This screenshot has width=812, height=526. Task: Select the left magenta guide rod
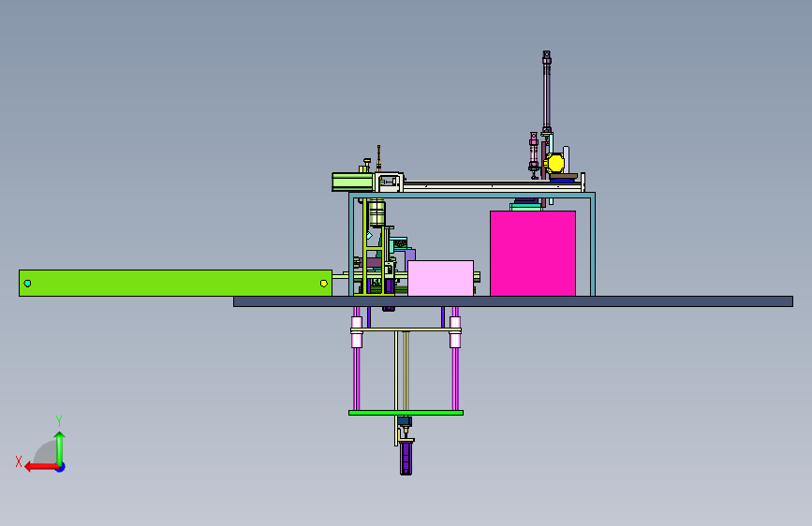(356, 378)
